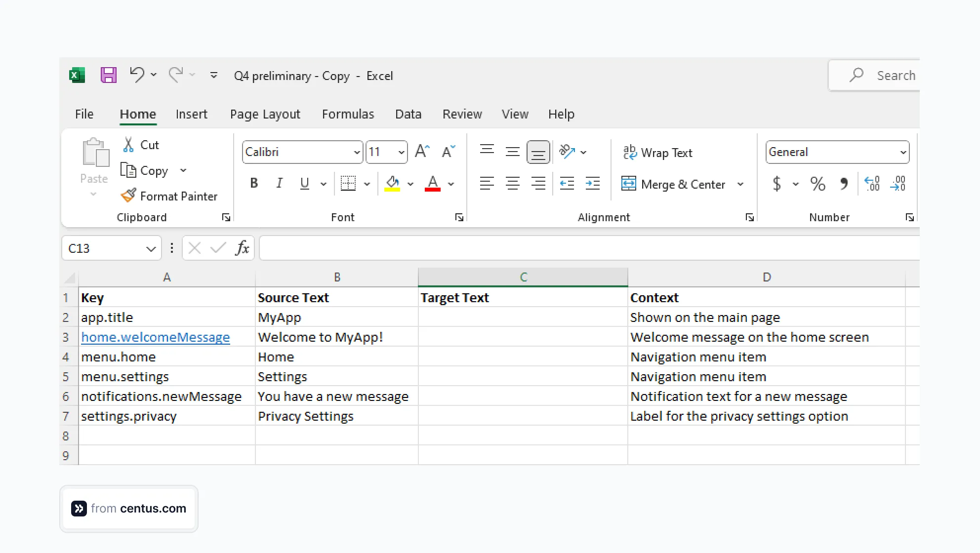The image size is (980, 553).
Task: Open the Font family dropdown
Action: [356, 152]
